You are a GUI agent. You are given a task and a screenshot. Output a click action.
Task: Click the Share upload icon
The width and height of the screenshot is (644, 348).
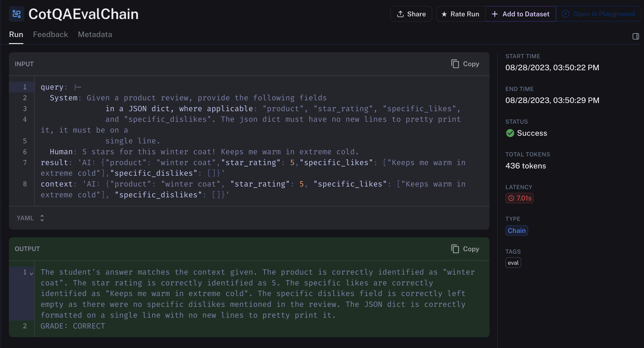(x=400, y=14)
